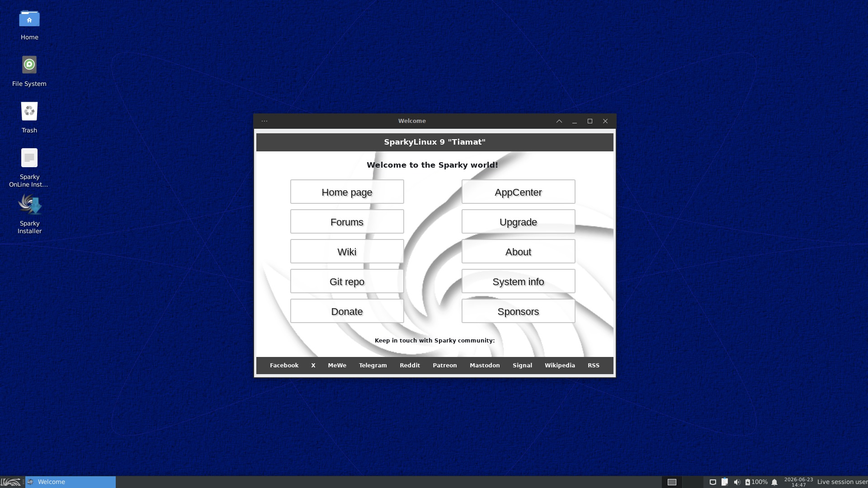Launch AppCenter from the Welcome window

(519, 192)
